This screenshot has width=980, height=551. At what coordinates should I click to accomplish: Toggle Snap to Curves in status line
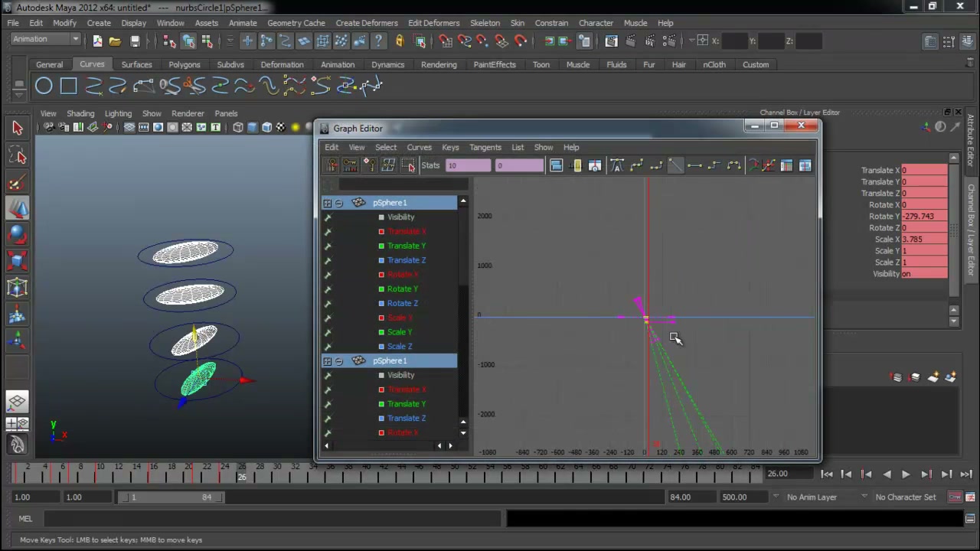click(464, 41)
